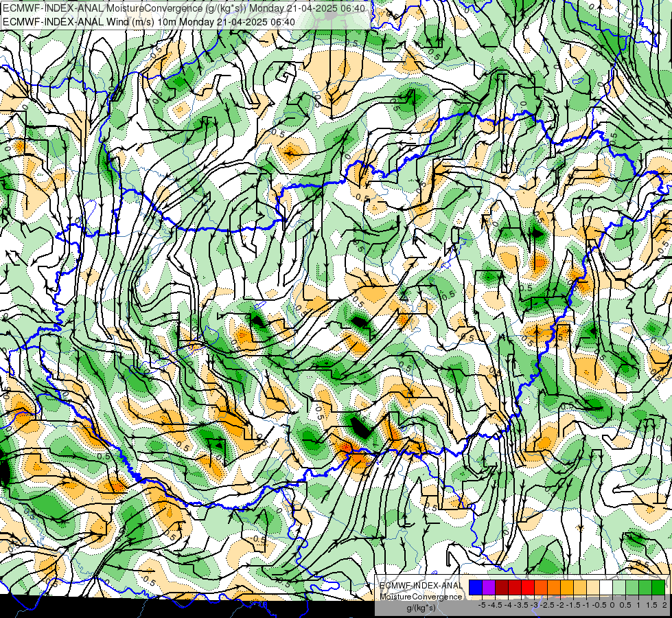This screenshot has width=672, height=618.
Task: Click the -1.5 legend scale value
Action: [573, 605]
